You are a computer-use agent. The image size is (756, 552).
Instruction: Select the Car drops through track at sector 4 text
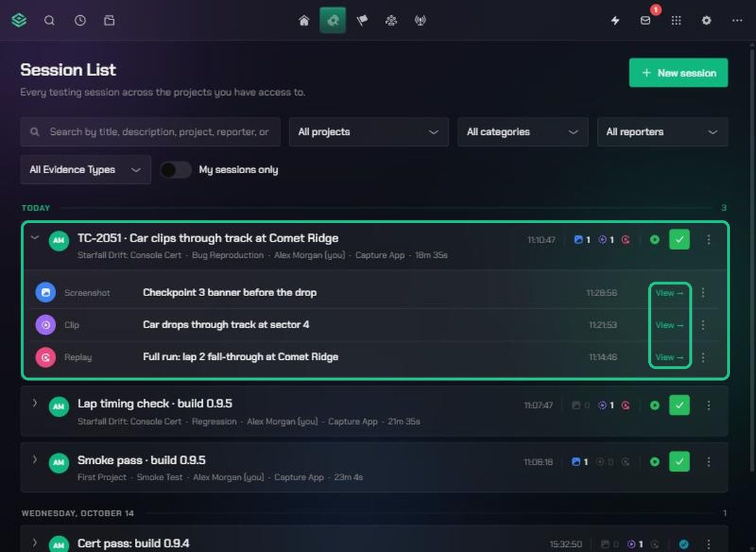coord(226,325)
